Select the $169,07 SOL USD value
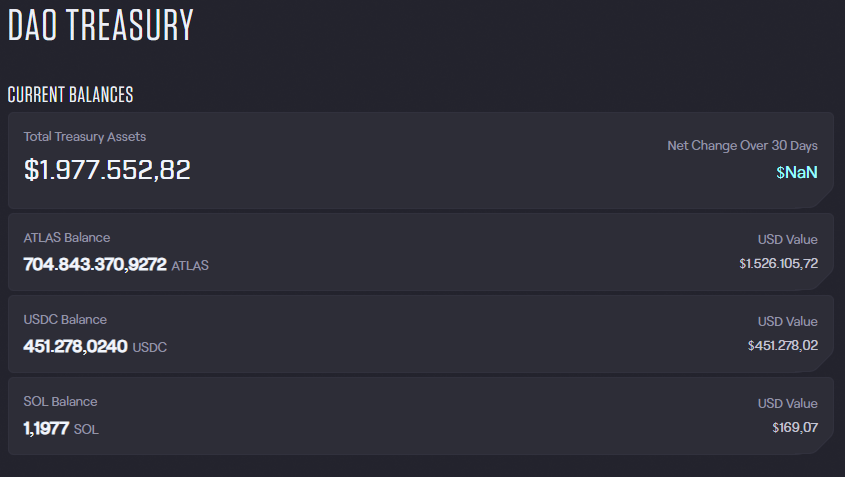 point(795,428)
